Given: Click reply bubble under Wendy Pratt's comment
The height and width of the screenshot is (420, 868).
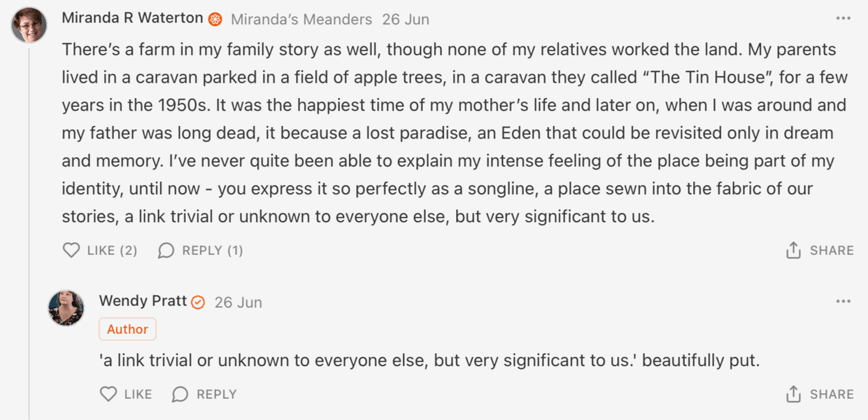Looking at the screenshot, I should pyautogui.click(x=180, y=394).
